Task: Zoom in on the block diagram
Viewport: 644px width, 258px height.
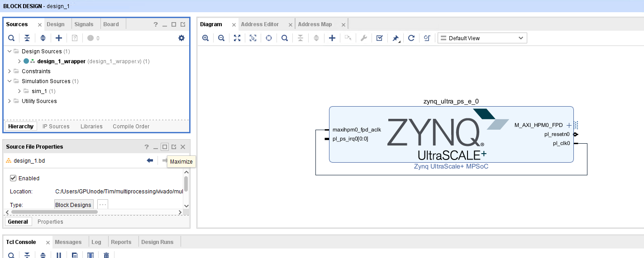Action: [x=205, y=38]
